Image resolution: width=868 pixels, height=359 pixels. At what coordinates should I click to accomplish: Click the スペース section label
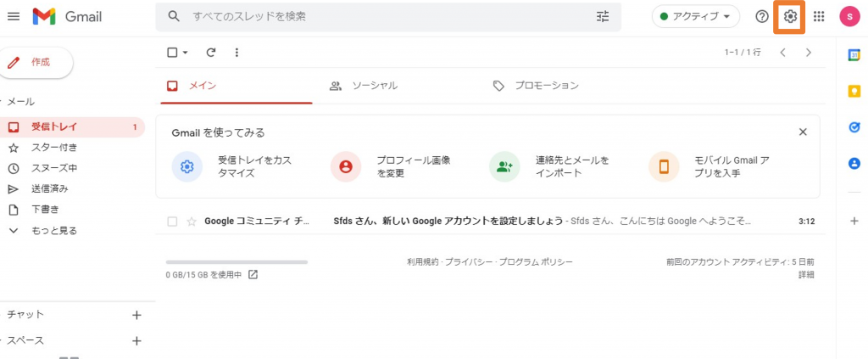25,340
